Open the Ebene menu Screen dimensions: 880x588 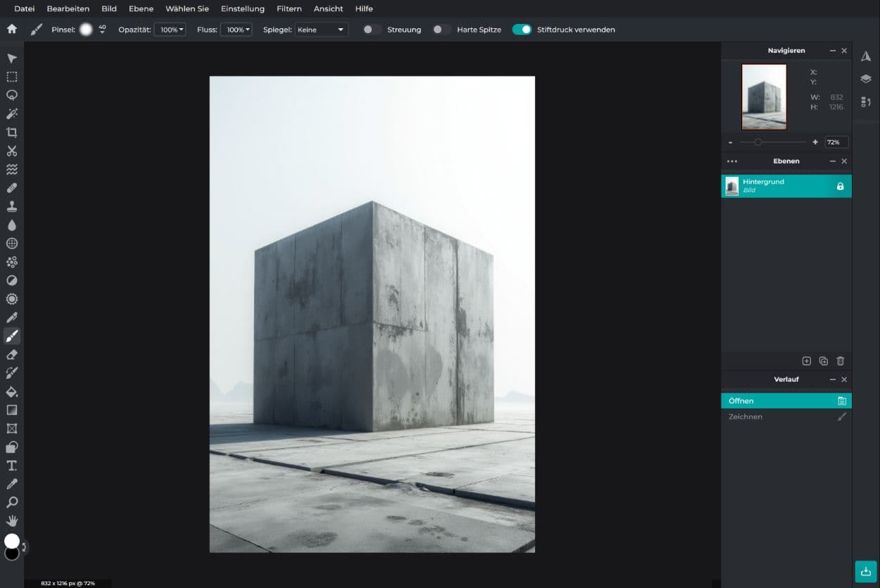[x=141, y=8]
